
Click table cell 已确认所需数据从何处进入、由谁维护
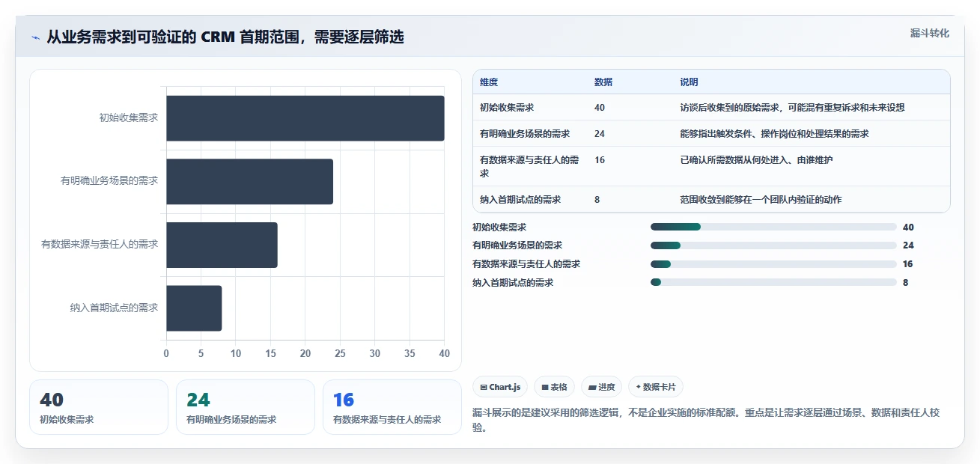point(756,160)
